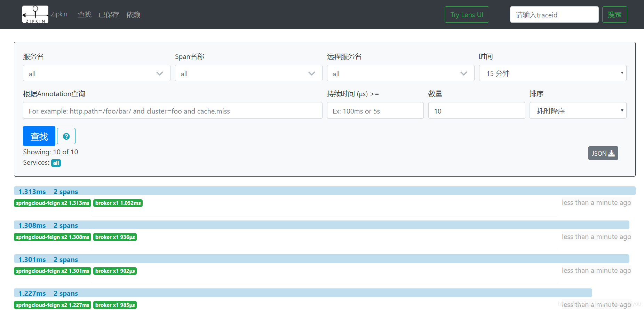The width and height of the screenshot is (644, 310).
Task: Click the help question mark icon
Action: (66, 136)
